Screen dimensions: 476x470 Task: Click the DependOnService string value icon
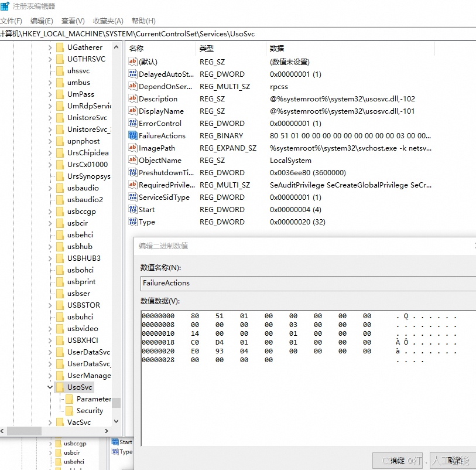(x=133, y=86)
